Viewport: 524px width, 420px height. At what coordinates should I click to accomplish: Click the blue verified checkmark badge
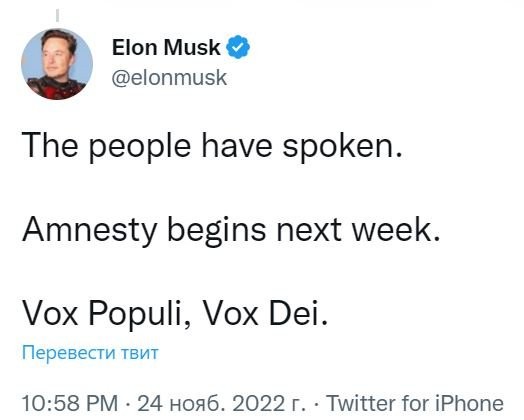(238, 47)
